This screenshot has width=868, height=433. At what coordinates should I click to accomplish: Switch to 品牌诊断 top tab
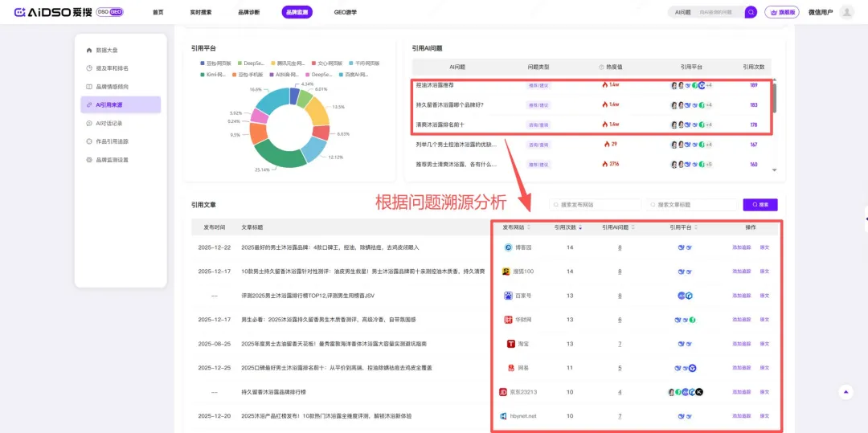248,12
